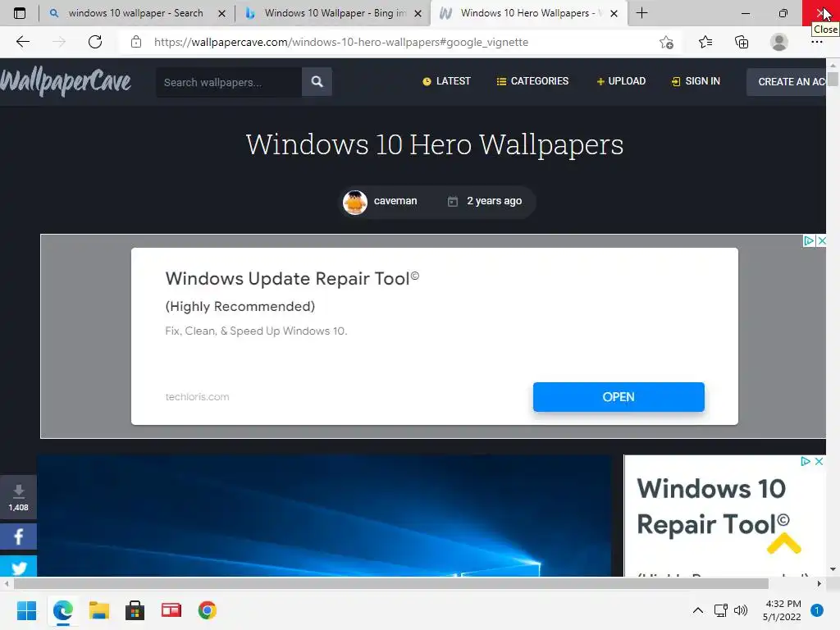Viewport: 840px width, 630px height.
Task: Open Edge Collections panel
Action: click(x=742, y=42)
